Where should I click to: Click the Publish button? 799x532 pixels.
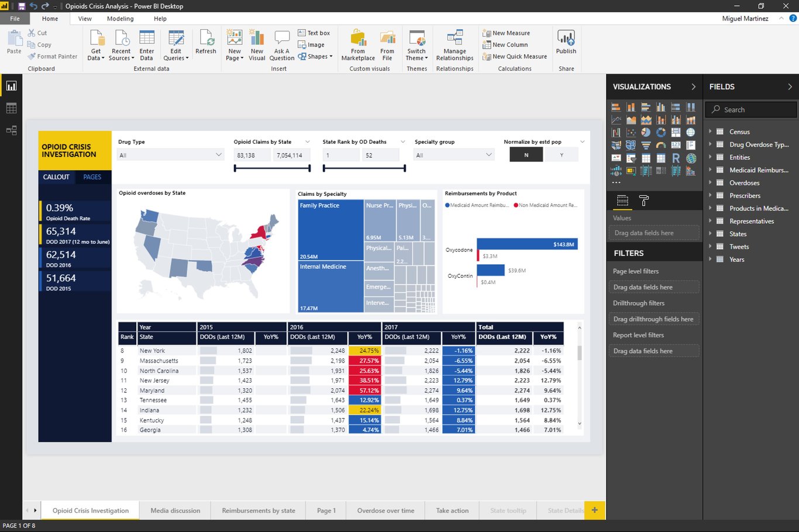[566, 44]
